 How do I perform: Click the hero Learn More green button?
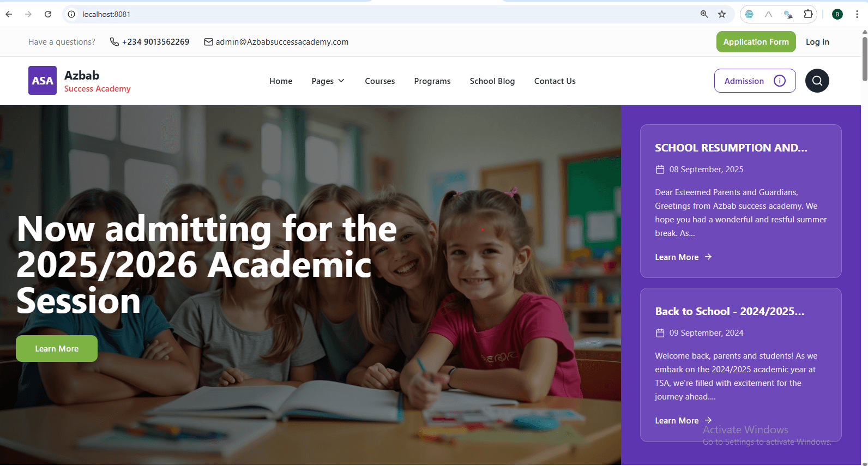click(57, 349)
